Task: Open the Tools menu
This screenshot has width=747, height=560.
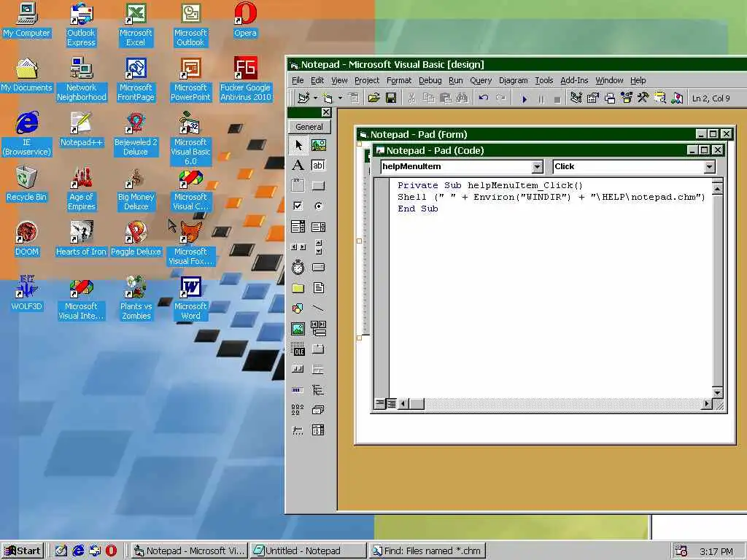Action: point(543,80)
